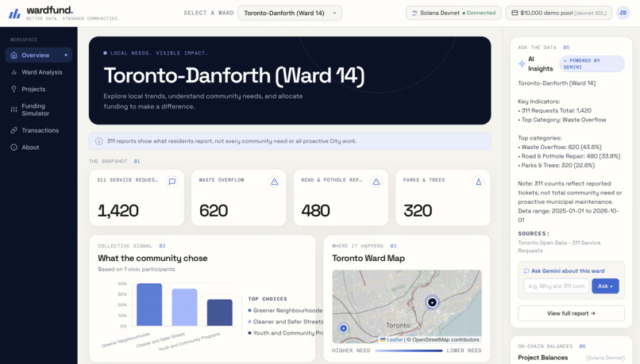The height and width of the screenshot is (364, 640).
Task: Click the AI Insights sparkle icon
Action: (x=522, y=64)
